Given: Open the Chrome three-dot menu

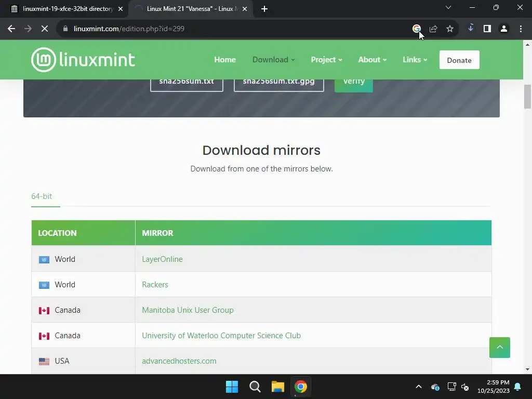Looking at the screenshot, I should coord(521,29).
